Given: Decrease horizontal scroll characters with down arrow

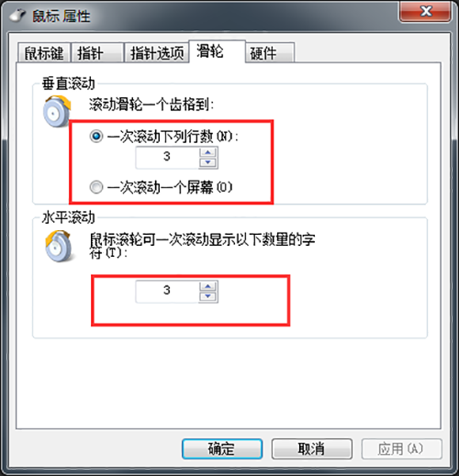Looking at the screenshot, I should (208, 296).
